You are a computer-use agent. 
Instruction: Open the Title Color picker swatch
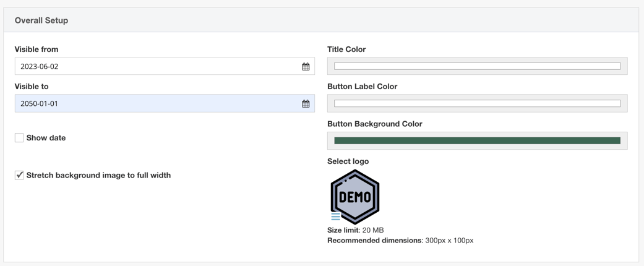pos(477,66)
